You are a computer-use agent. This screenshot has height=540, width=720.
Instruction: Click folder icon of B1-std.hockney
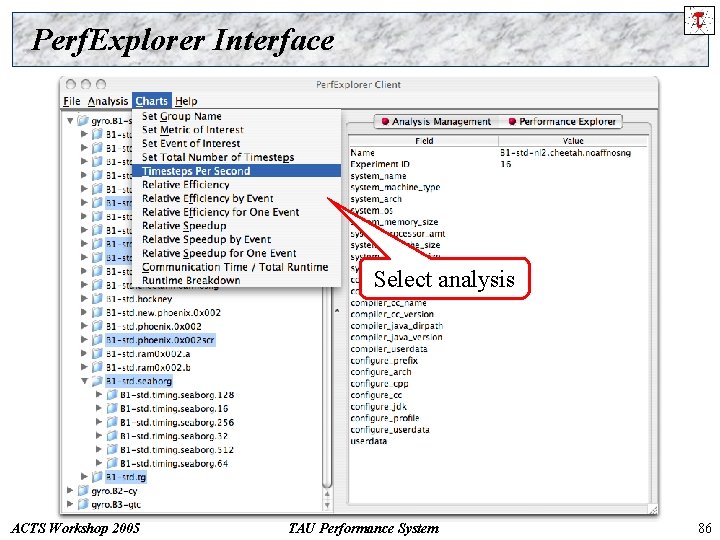[97, 298]
